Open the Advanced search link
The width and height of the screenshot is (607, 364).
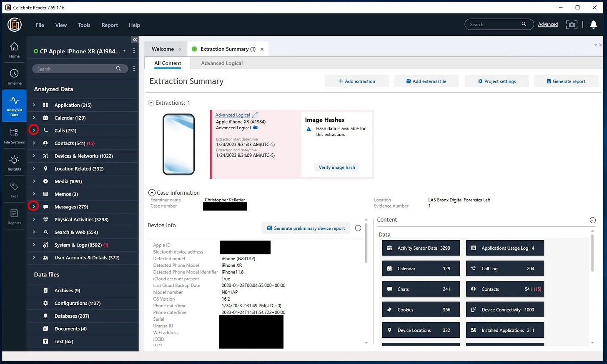[x=548, y=24]
